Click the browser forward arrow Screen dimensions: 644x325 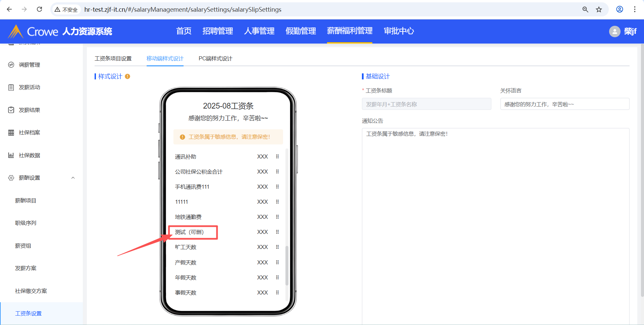pos(24,9)
